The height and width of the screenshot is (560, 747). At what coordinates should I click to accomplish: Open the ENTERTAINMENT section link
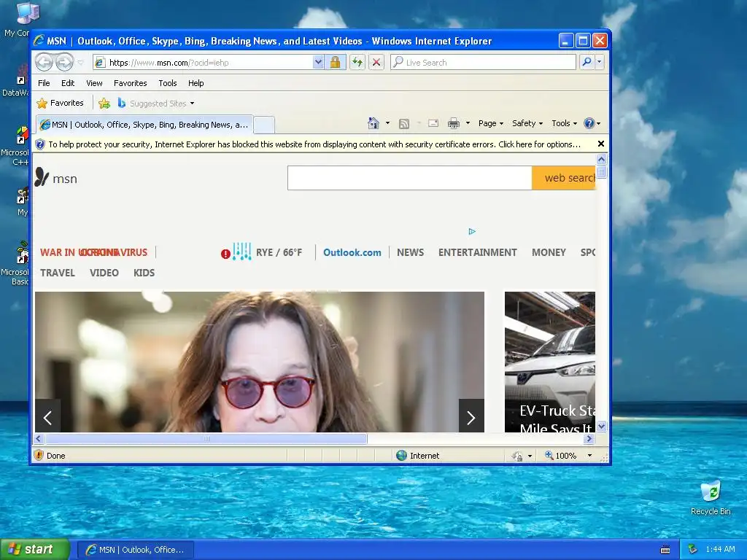[477, 252]
